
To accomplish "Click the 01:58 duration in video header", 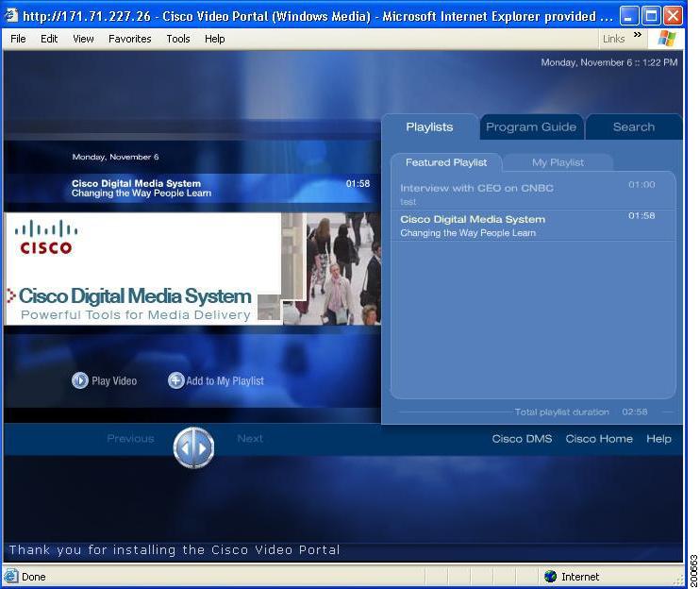I will tap(358, 183).
